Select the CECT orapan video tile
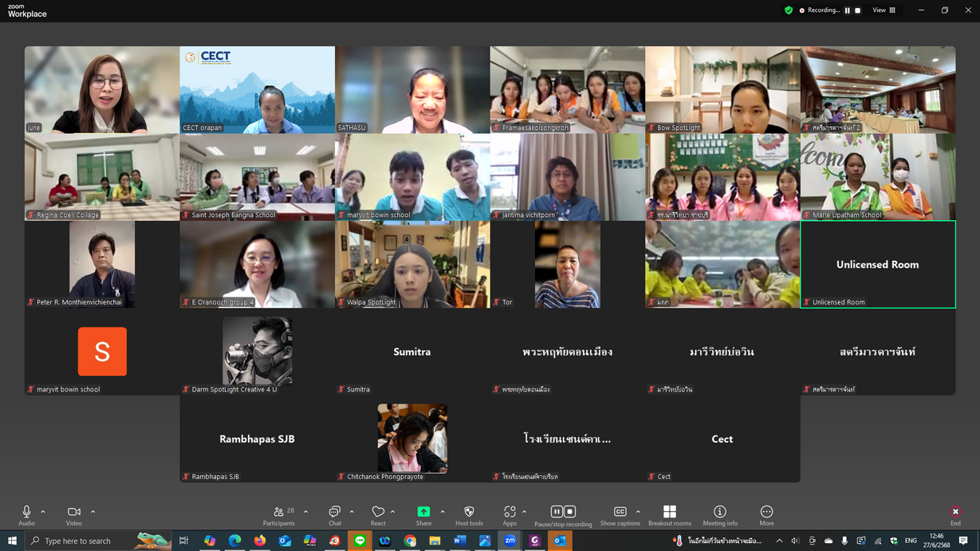The image size is (980, 551). [257, 89]
